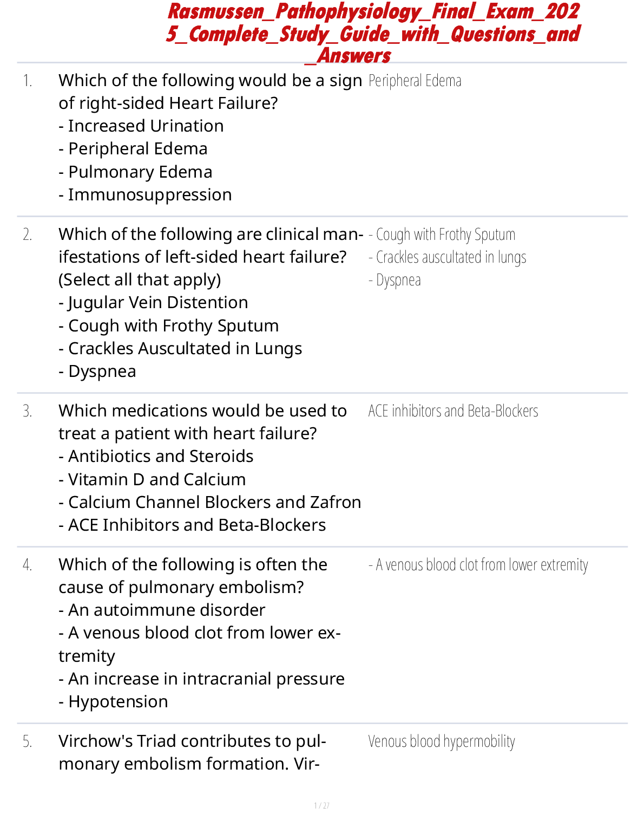This screenshot has width=644, height=834.
Task: Click question number 2
Action: pyautogui.click(x=28, y=235)
